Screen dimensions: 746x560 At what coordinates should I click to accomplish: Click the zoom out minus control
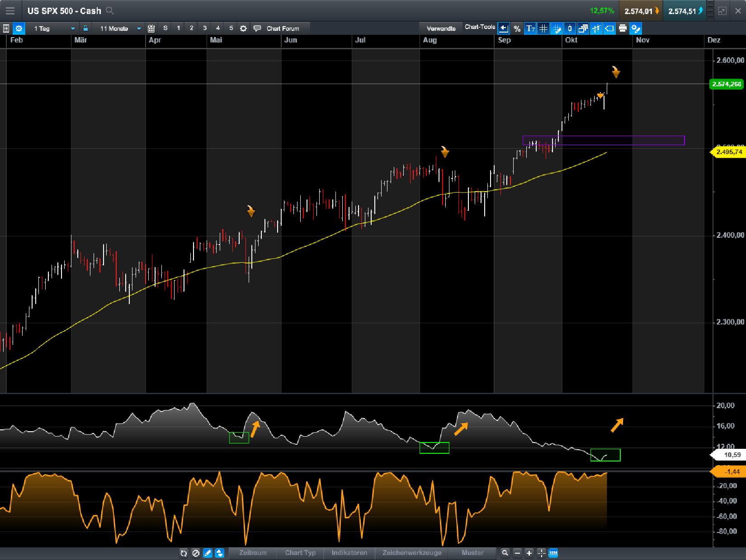point(517,553)
